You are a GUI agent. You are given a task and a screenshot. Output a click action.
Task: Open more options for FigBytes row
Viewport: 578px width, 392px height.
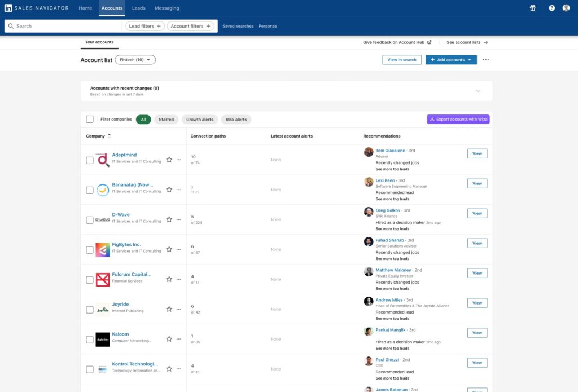(179, 249)
